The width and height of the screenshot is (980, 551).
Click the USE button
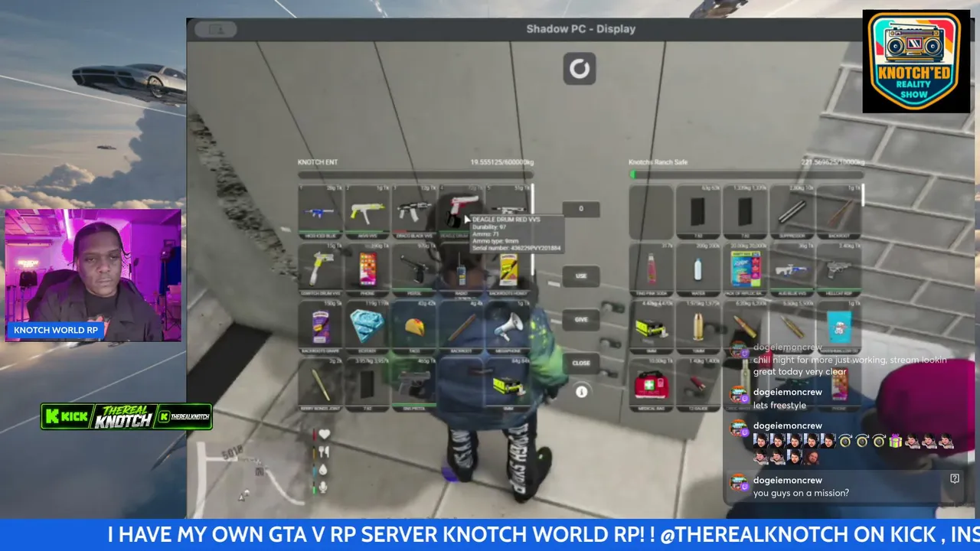581,276
